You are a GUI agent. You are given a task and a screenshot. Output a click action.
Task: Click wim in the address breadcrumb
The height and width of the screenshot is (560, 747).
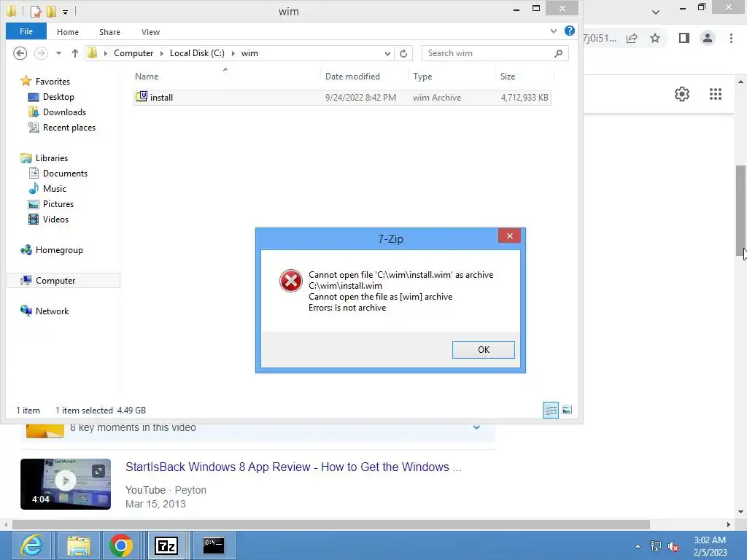coord(249,52)
